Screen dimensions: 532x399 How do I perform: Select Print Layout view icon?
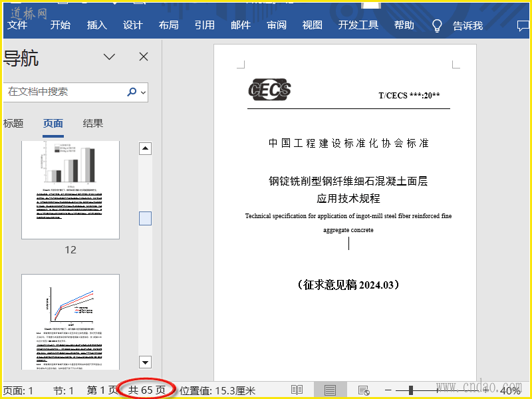coord(330,390)
